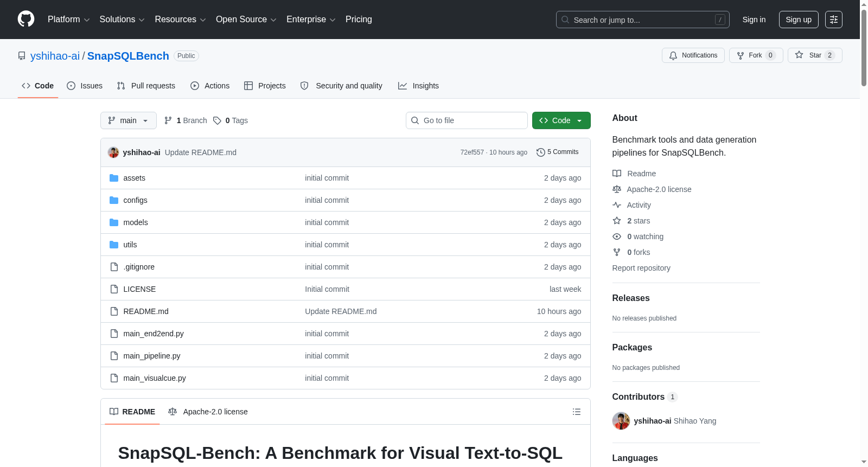The width and height of the screenshot is (868, 467).
Task: Click the README.md file icon
Action: click(114, 311)
